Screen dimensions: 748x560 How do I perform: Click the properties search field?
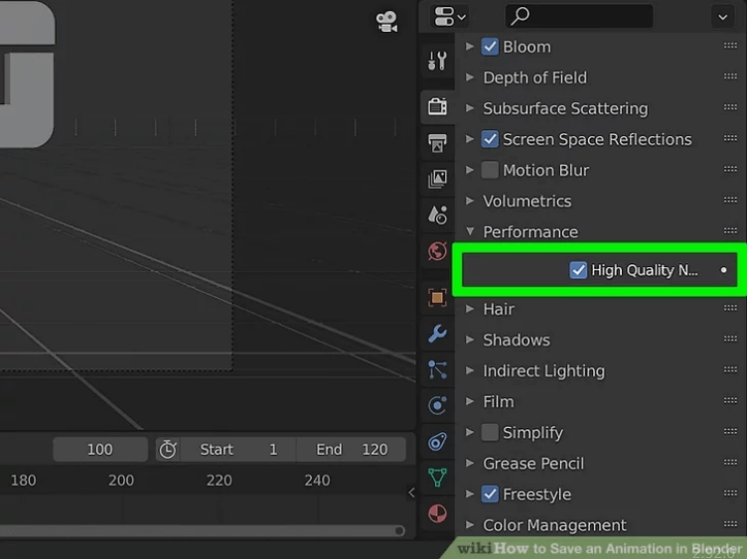coord(579,16)
